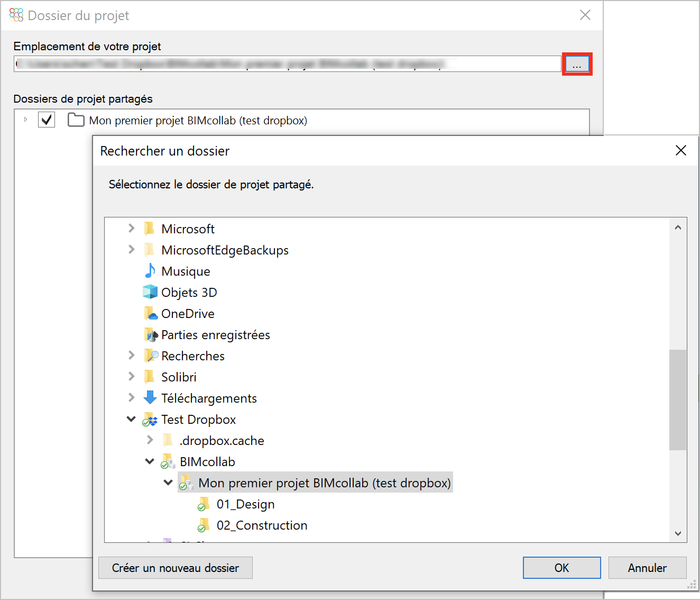Open the browse "..." button for project location
Image resolution: width=700 pixels, height=600 pixels.
point(577,64)
